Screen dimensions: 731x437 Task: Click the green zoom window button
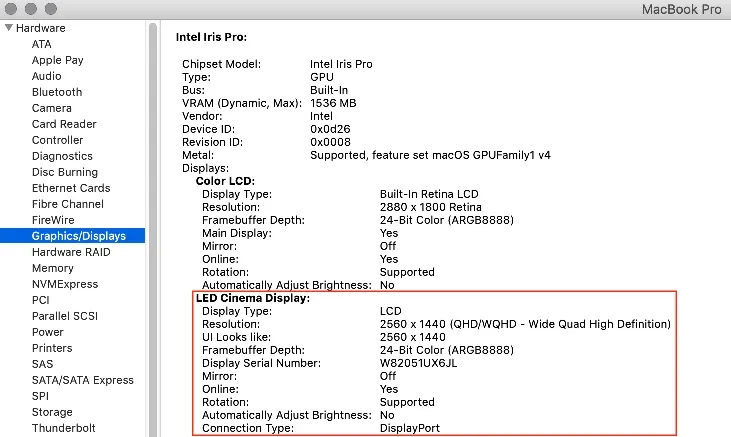point(50,8)
